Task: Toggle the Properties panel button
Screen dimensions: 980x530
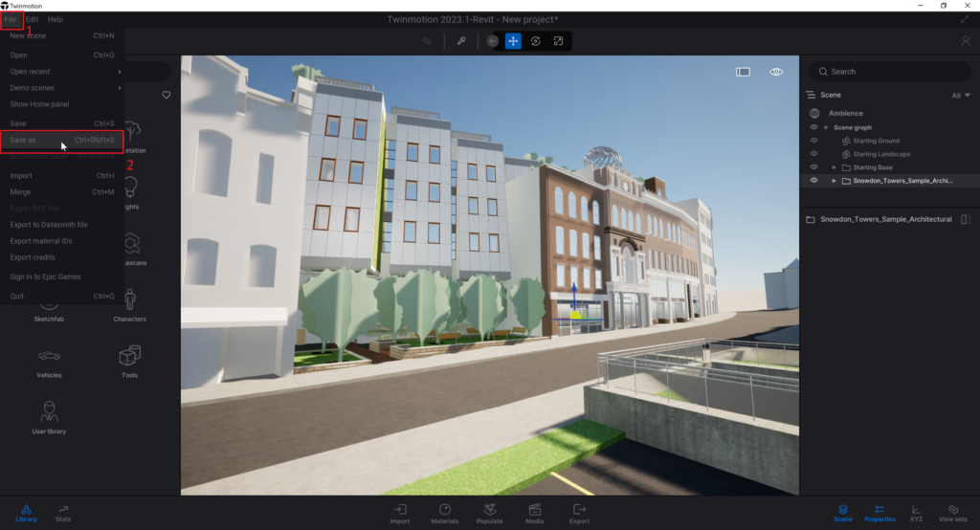Action: pyautogui.click(x=880, y=513)
